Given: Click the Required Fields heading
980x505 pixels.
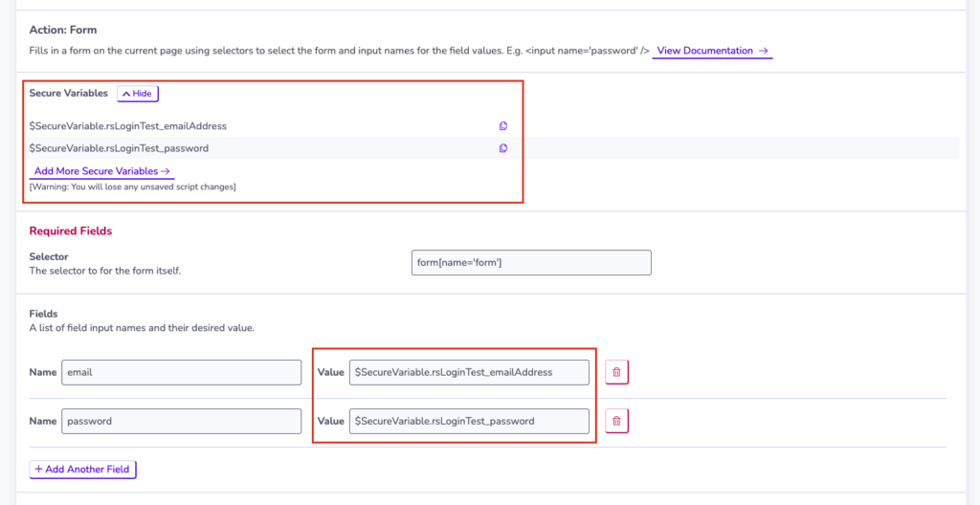Looking at the screenshot, I should click(71, 231).
